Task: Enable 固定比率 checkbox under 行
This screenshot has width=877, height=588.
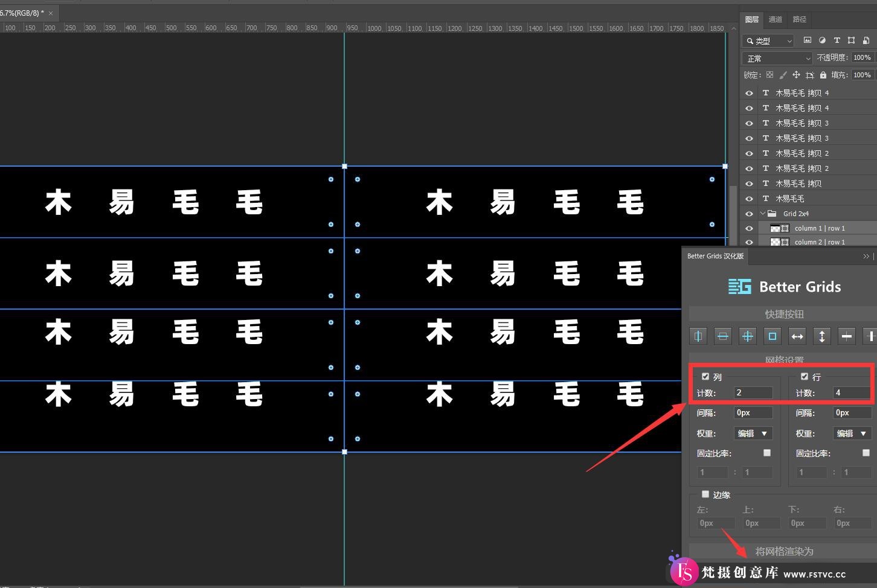Action: 866,453
